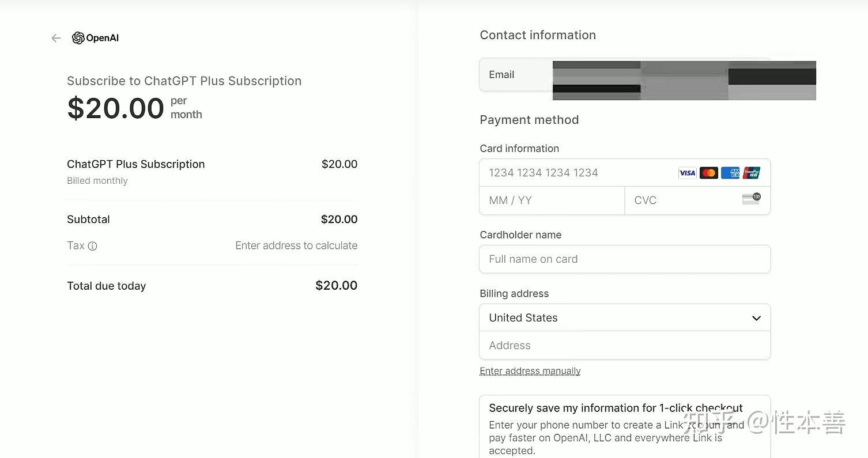The width and height of the screenshot is (868, 458).
Task: Click the Tax info icon
Action: (92, 246)
